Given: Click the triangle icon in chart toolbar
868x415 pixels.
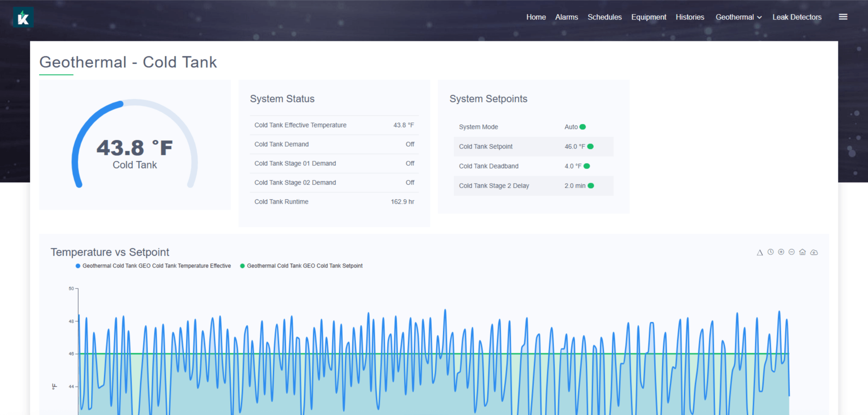Looking at the screenshot, I should click(759, 252).
